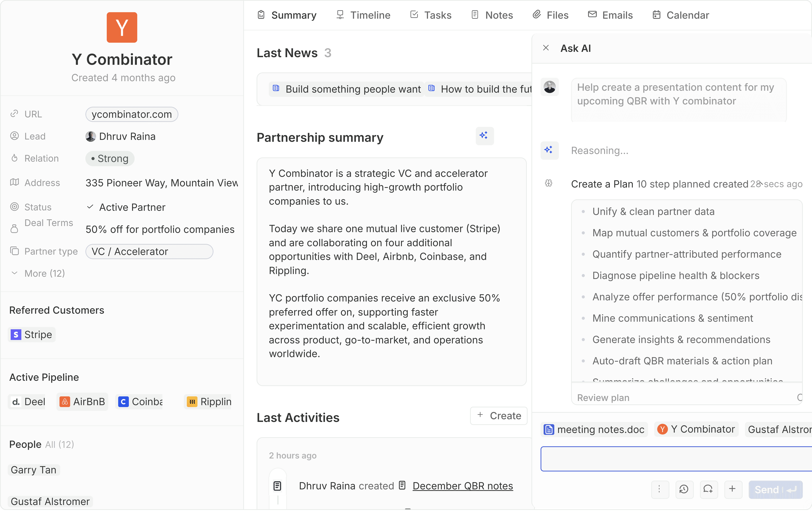Screen dimensions: 812x513
Task: Click the plan brain icon beside Create a Plan
Action: tap(549, 183)
